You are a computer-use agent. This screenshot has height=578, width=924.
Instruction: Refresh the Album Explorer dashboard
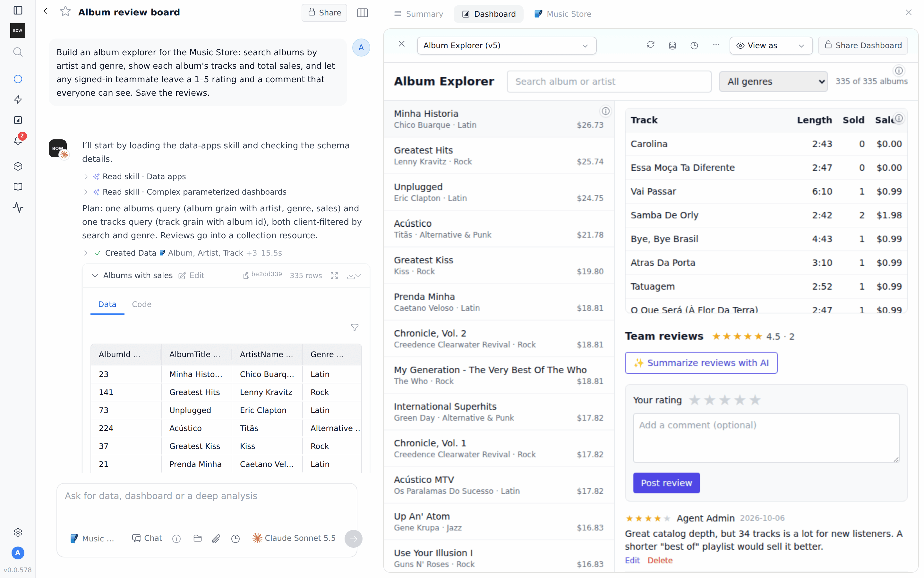pyautogui.click(x=651, y=45)
